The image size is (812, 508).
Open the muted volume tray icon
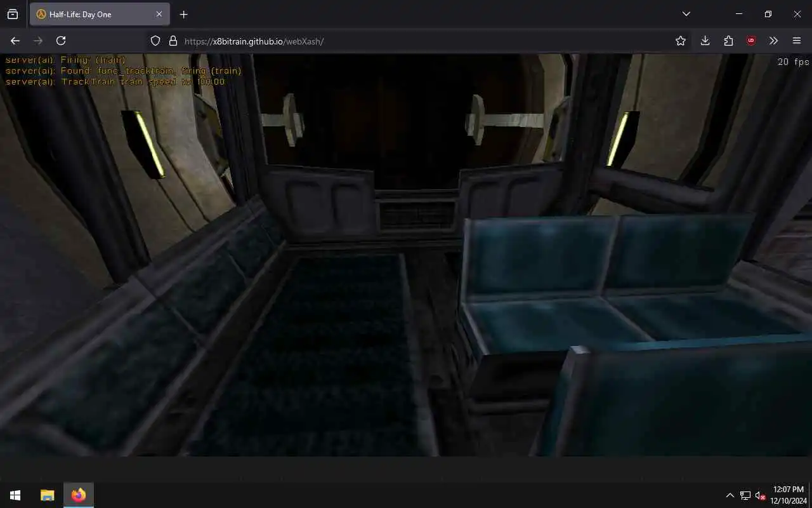[760, 495]
